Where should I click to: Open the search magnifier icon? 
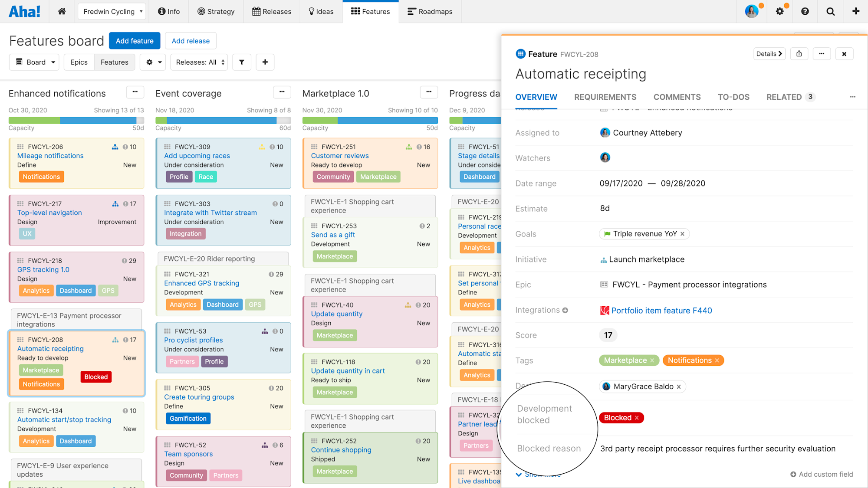point(830,11)
